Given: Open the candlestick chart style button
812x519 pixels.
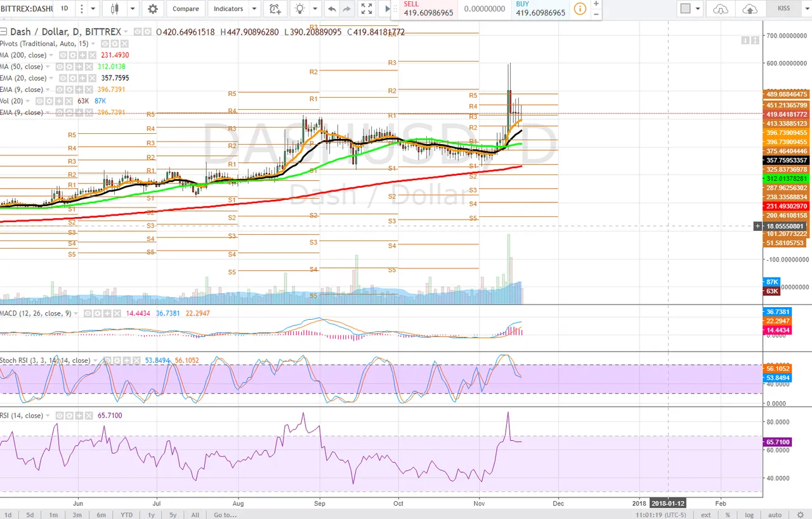Looking at the screenshot, I should tap(114, 9).
